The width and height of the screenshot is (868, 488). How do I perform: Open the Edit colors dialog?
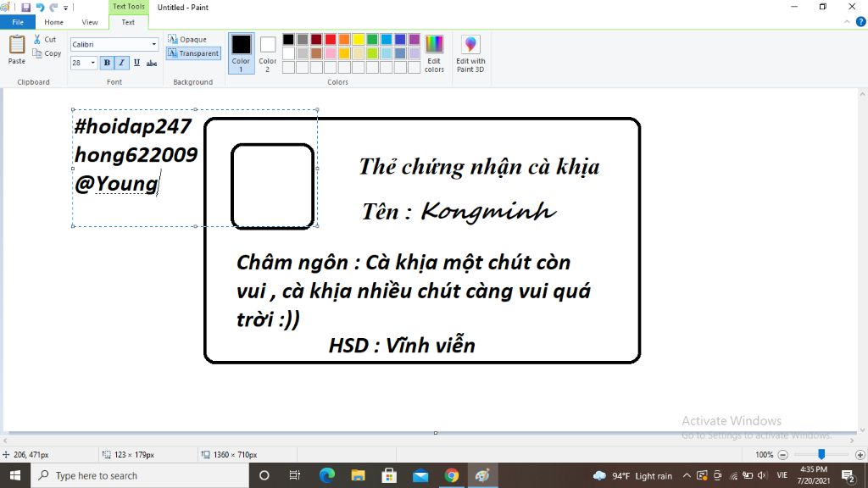(x=434, y=53)
